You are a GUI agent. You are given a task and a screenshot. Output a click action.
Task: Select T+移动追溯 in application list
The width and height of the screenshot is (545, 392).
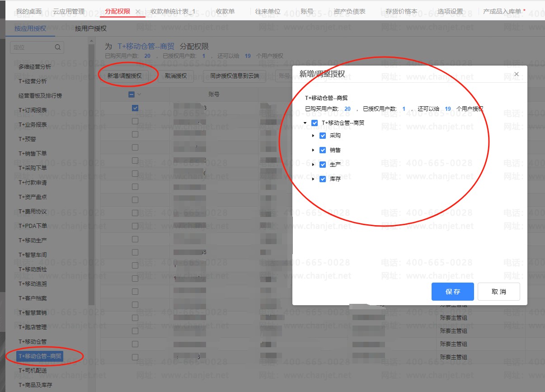(33, 284)
